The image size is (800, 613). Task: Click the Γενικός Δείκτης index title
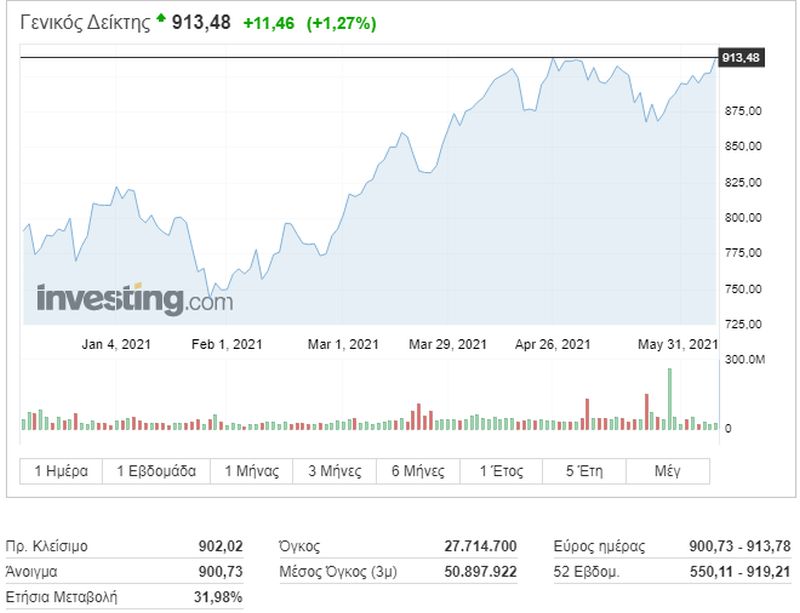pos(85,23)
